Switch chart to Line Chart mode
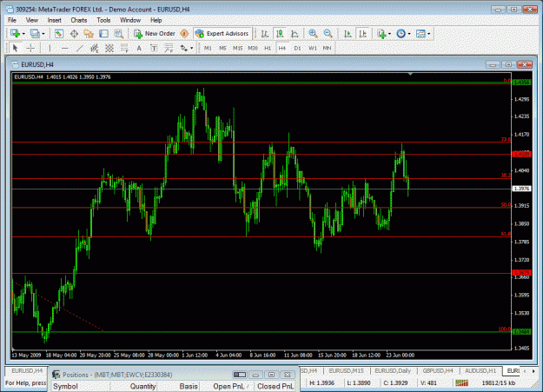 (295, 34)
